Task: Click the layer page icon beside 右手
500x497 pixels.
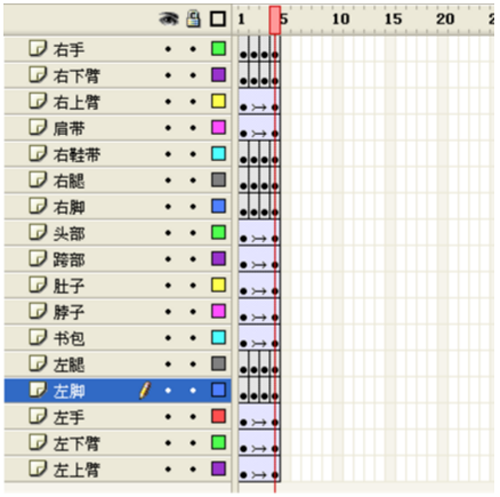Action: (38, 48)
